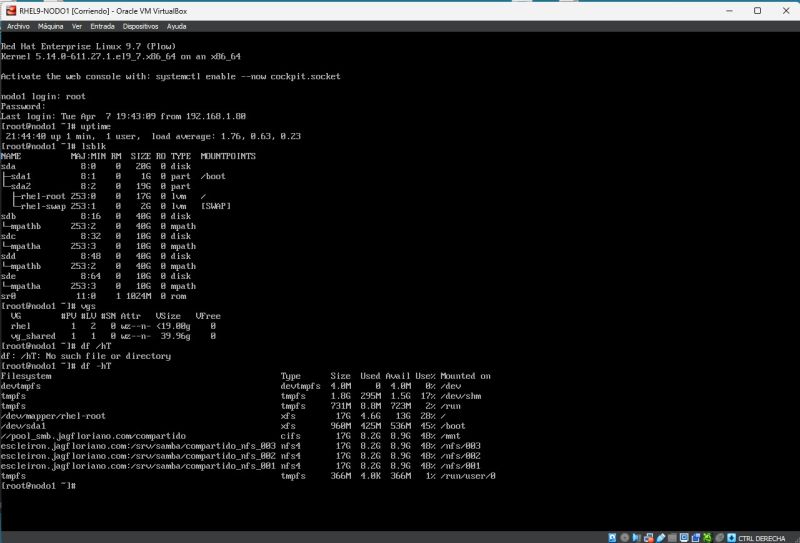Click the compartido_nfs_003 filesystem entry
This screenshot has width=800, height=543.
pos(138,446)
